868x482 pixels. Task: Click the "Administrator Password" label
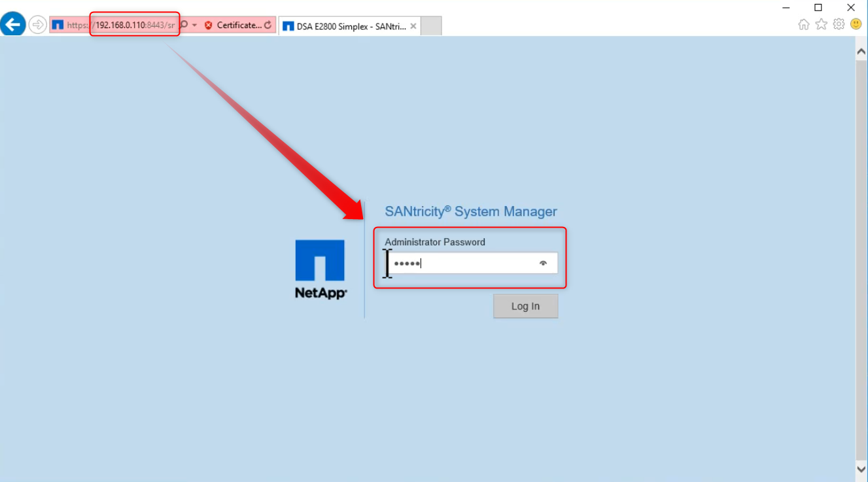(x=435, y=242)
